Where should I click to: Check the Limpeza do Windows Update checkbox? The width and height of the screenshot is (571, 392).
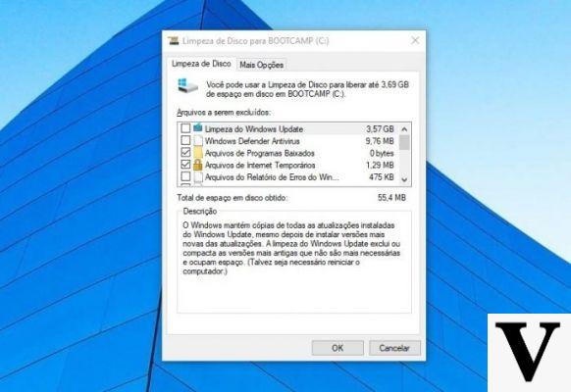185,128
